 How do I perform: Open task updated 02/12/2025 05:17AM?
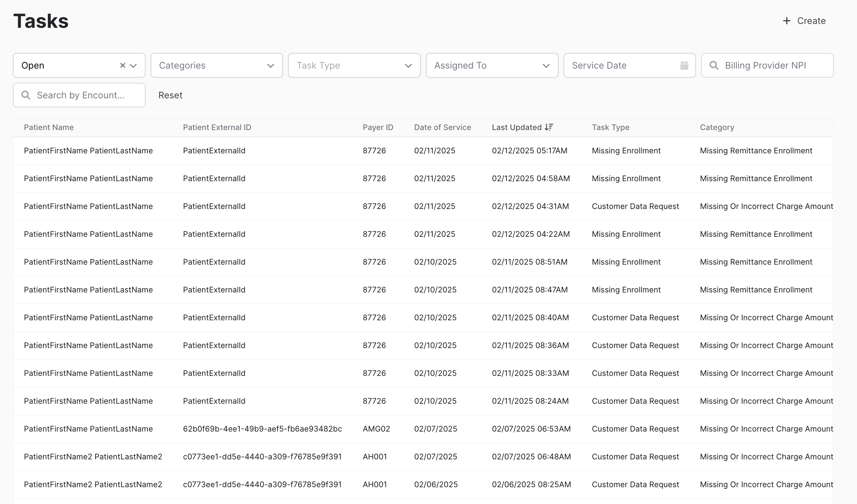529,151
